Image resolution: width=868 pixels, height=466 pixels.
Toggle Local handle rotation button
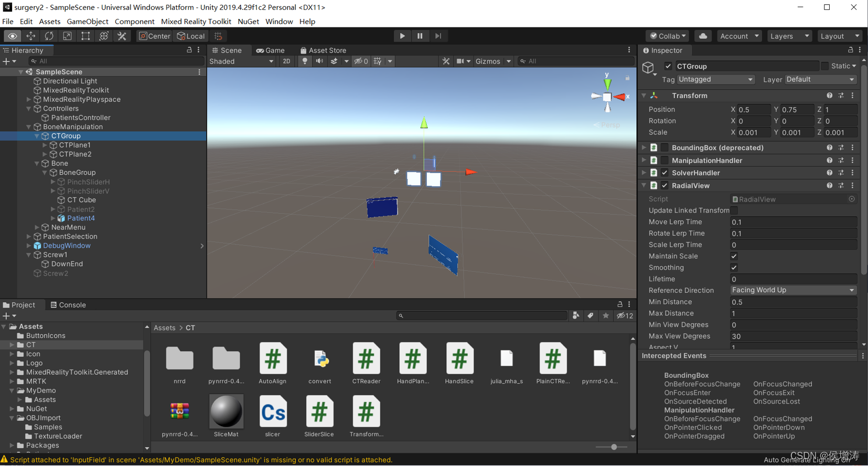191,36
